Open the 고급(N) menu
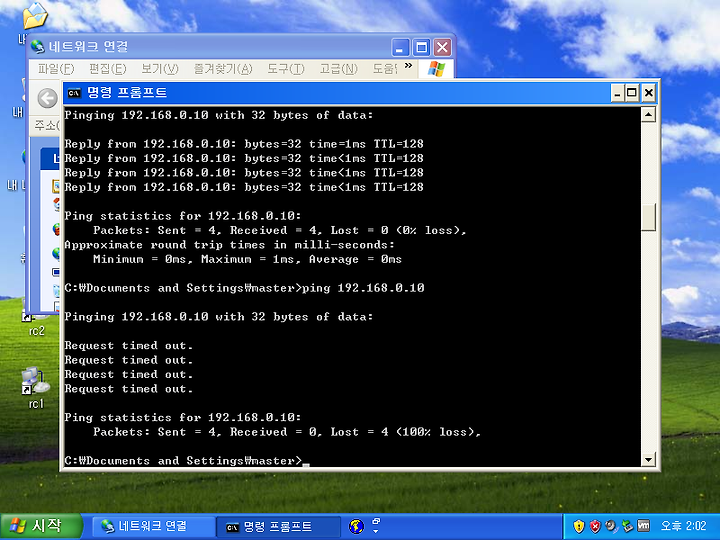This screenshot has height=540, width=720. (x=338, y=69)
